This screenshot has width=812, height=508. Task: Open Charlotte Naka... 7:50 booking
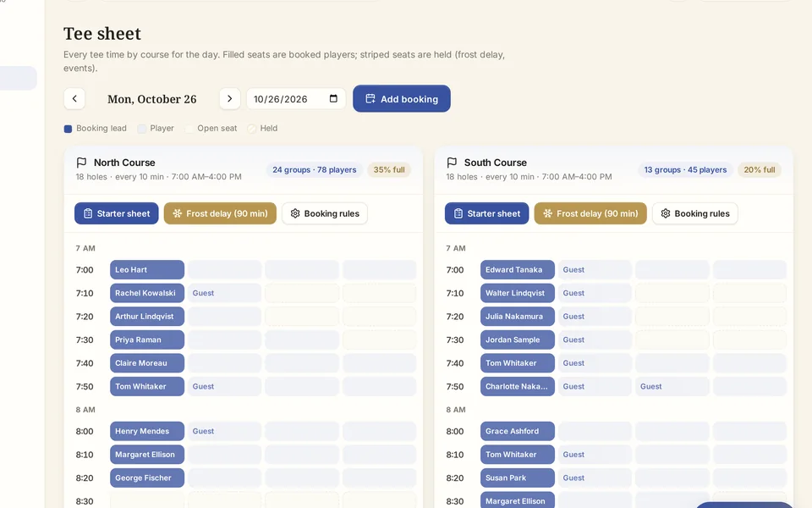[x=518, y=386]
